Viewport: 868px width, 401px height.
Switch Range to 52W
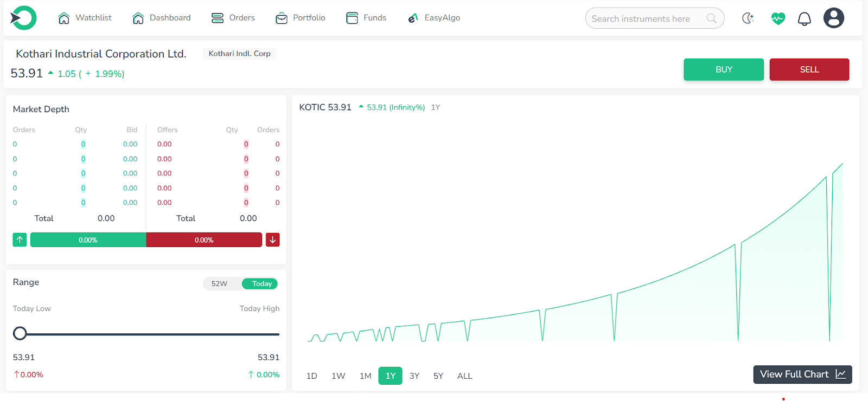(220, 284)
